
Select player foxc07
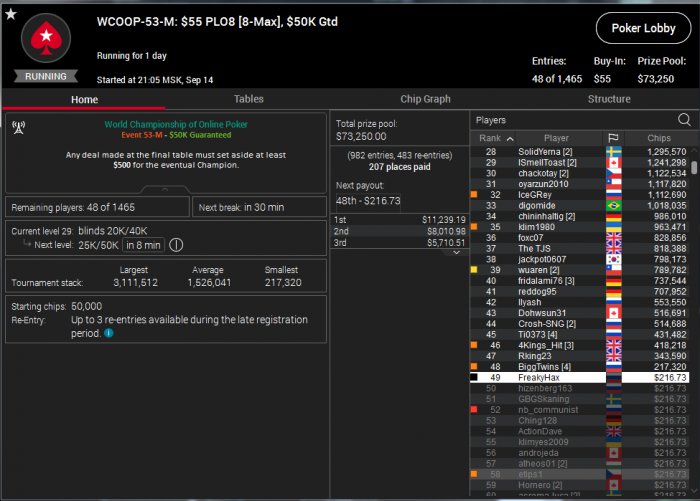[579, 238]
